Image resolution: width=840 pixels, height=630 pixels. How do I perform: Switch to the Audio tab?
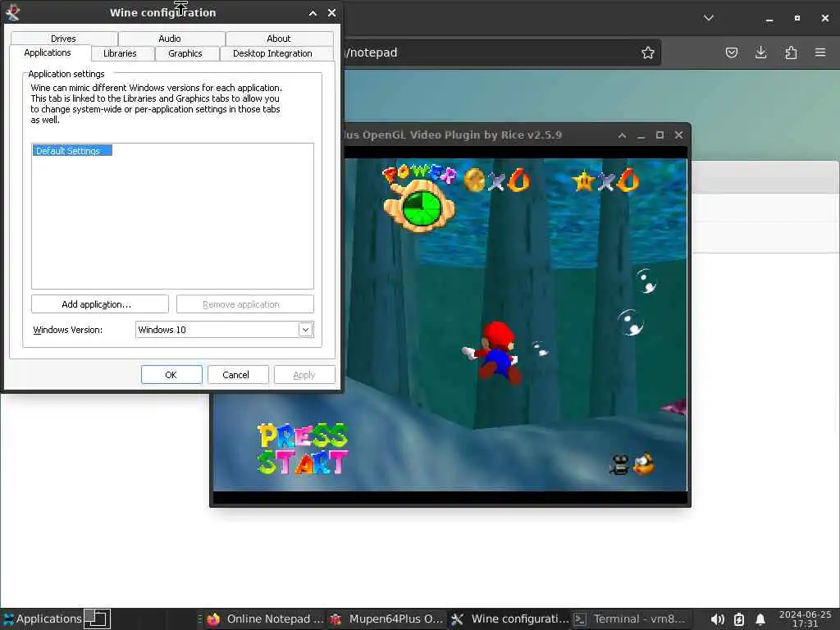[x=170, y=39]
